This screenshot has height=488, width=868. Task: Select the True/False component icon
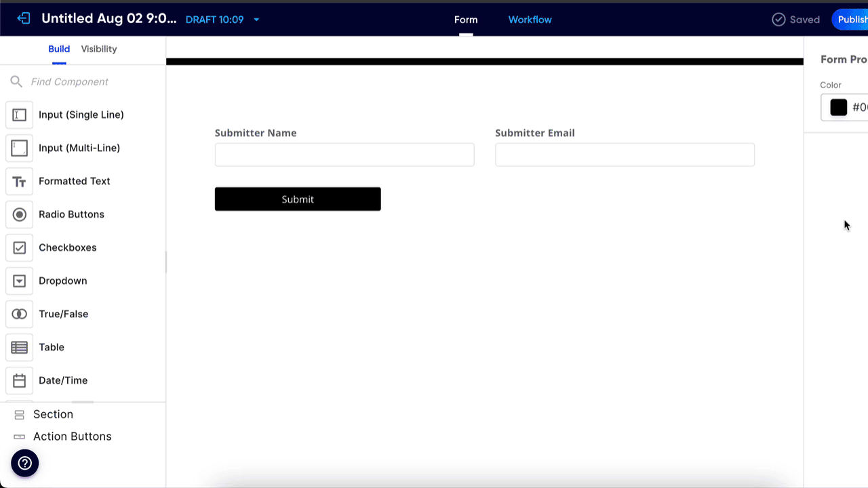(20, 314)
